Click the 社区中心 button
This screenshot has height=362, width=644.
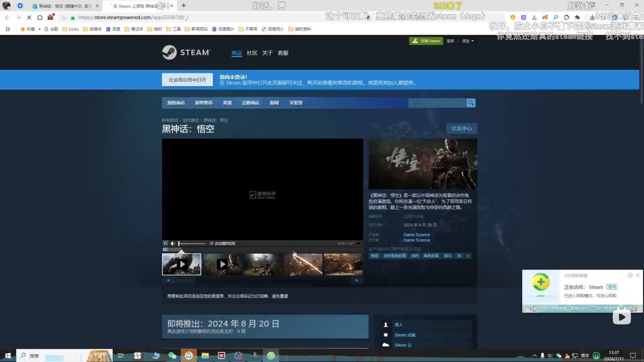click(462, 128)
